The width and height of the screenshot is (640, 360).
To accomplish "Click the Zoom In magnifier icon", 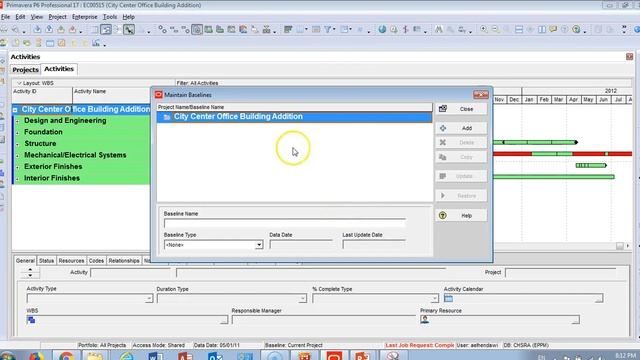I will coord(484,29).
